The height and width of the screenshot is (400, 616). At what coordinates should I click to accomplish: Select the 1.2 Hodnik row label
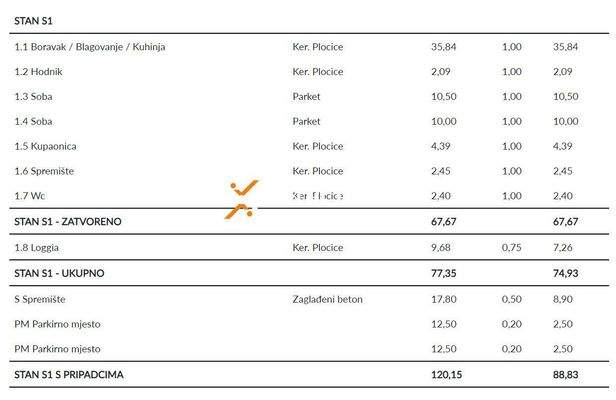point(39,72)
